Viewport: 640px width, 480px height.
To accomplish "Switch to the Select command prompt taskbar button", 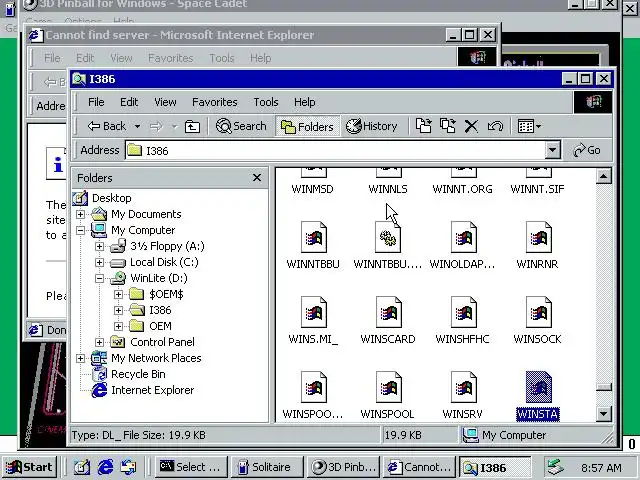I will [191, 467].
